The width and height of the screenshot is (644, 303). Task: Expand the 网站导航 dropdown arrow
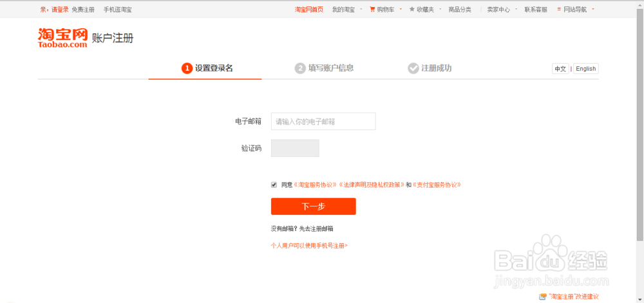(593, 9)
